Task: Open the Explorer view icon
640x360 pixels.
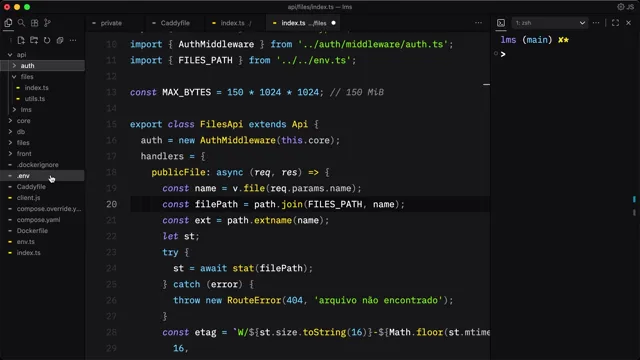Action: [x=8, y=23]
